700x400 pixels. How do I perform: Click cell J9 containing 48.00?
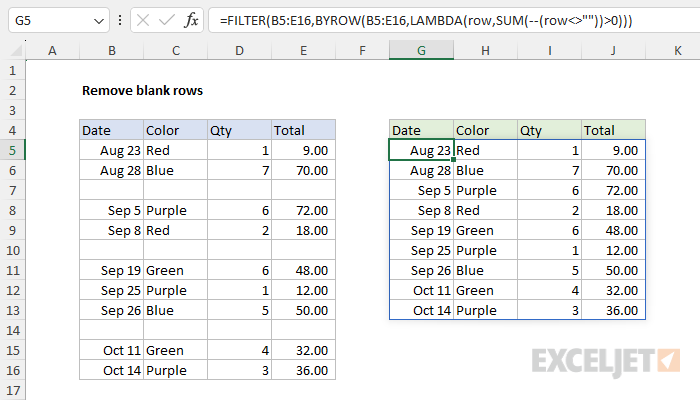pyautogui.click(x=613, y=230)
